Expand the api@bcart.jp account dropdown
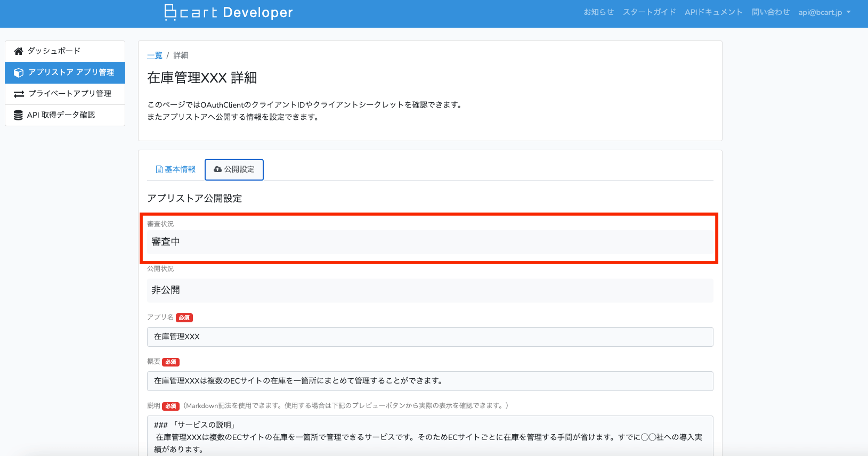The image size is (868, 456). (x=824, y=12)
